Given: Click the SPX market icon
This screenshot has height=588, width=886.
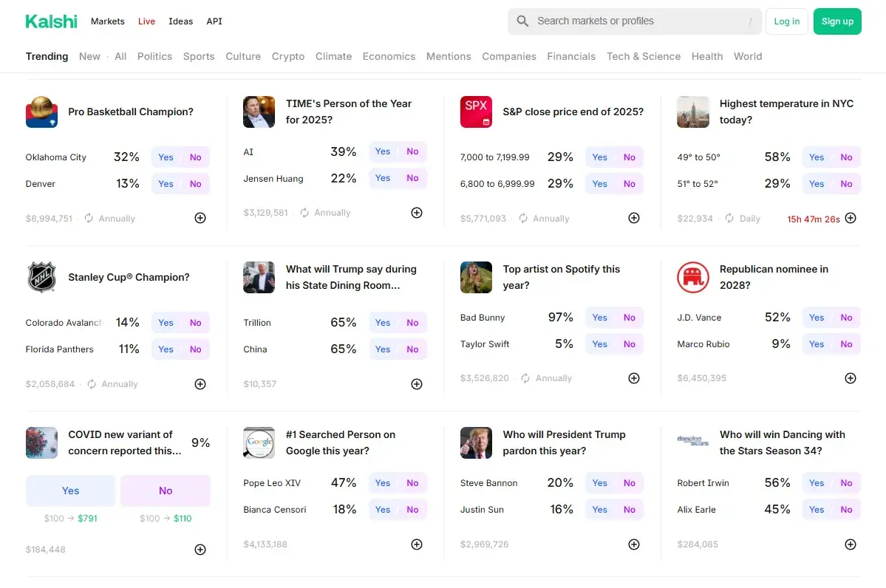Looking at the screenshot, I should coord(476,112).
